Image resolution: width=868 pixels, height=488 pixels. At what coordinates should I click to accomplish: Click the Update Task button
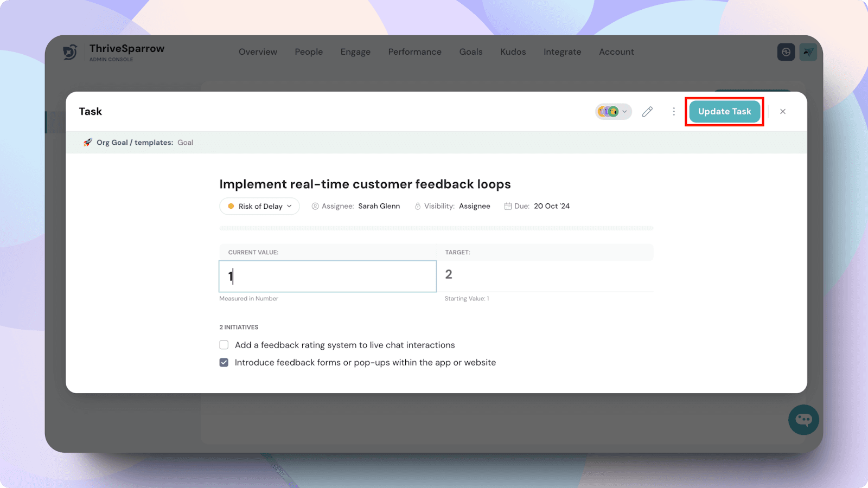724,112
